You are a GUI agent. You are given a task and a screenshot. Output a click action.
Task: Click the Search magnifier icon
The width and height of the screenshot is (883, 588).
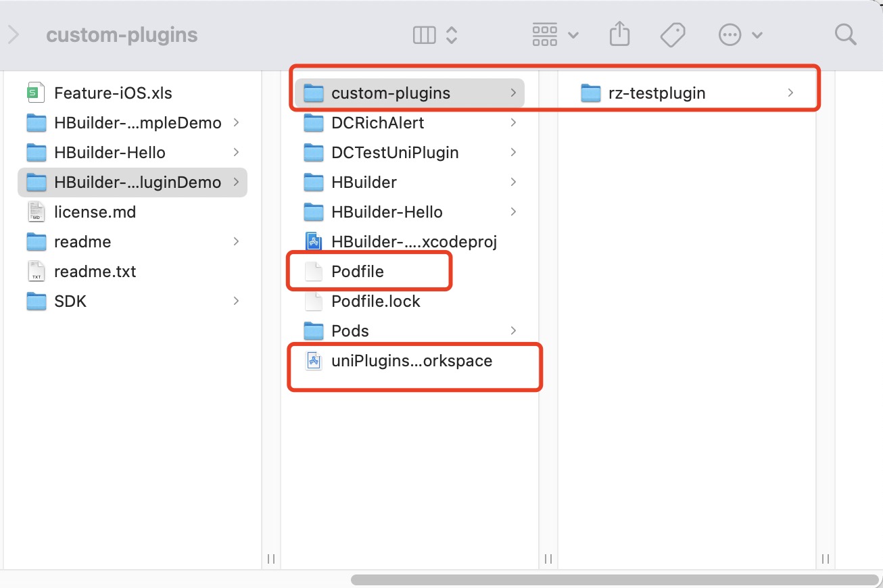point(845,34)
